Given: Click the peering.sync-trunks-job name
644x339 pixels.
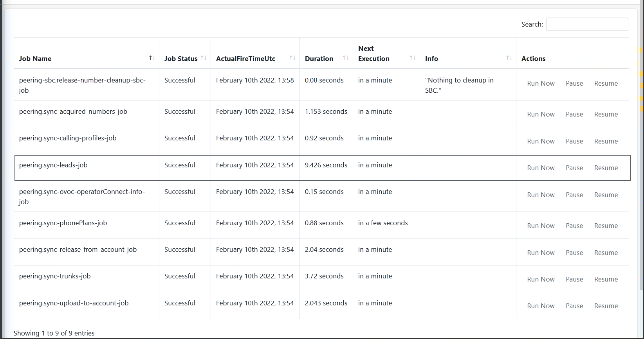Looking at the screenshot, I should click(x=55, y=276).
